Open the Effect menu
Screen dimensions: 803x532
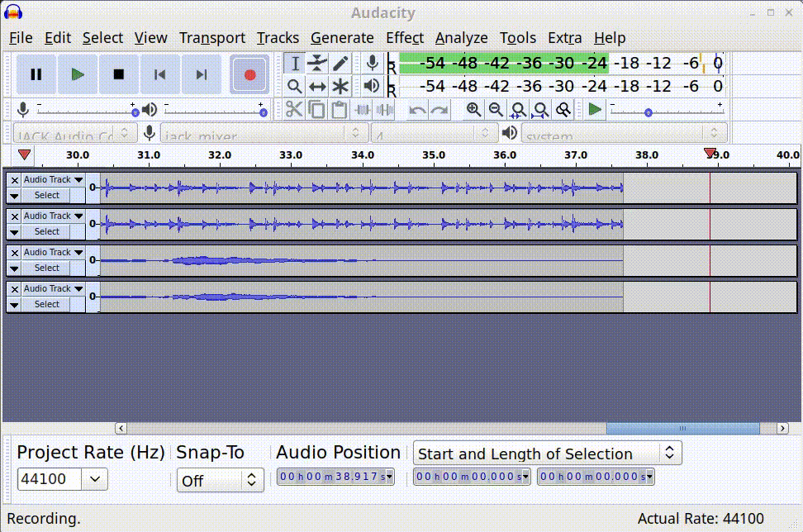[x=405, y=38]
